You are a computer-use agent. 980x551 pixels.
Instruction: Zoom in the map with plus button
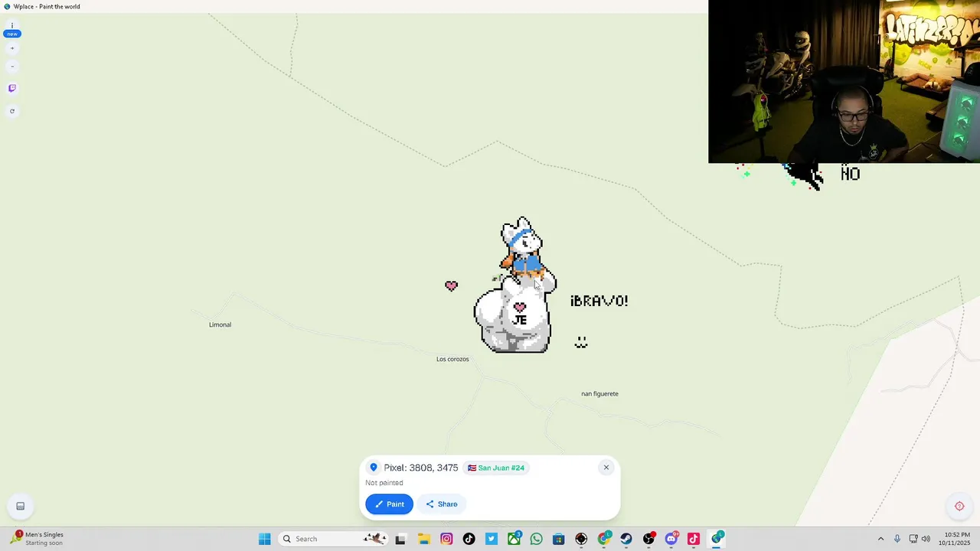pos(12,48)
